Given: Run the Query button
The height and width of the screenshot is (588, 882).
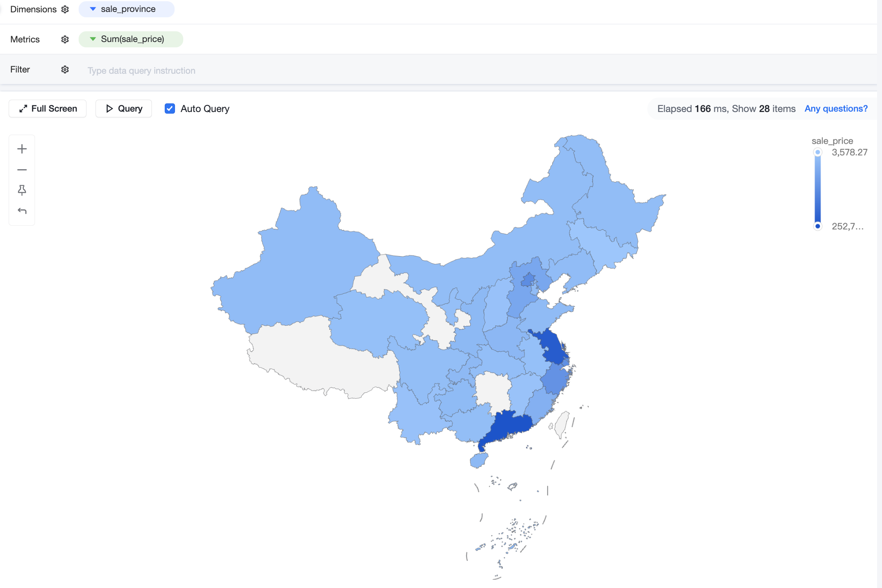Looking at the screenshot, I should tap(124, 109).
